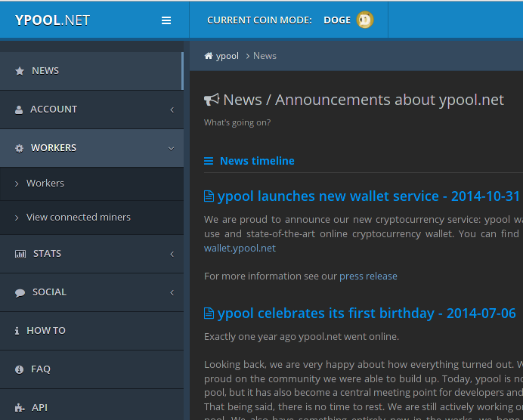The height and width of the screenshot is (420, 523).
Task: Collapse the WORKERS menu chevron
Action: pos(171,149)
